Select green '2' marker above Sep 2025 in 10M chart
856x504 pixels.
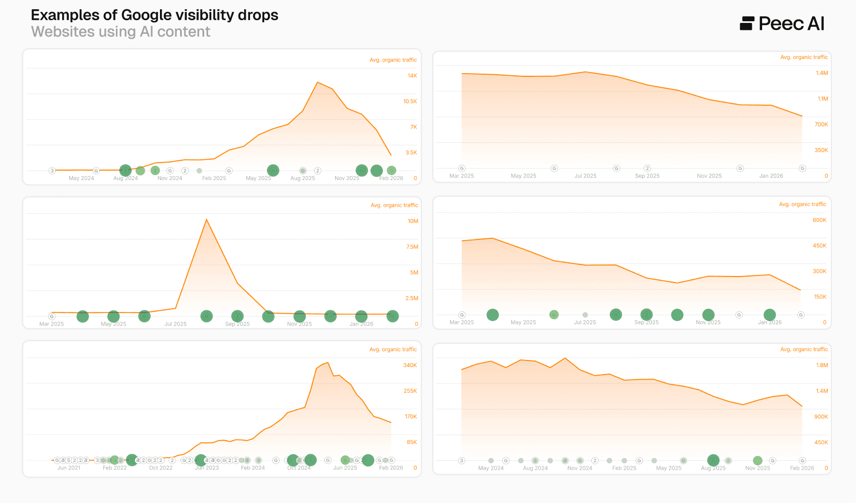click(237, 316)
